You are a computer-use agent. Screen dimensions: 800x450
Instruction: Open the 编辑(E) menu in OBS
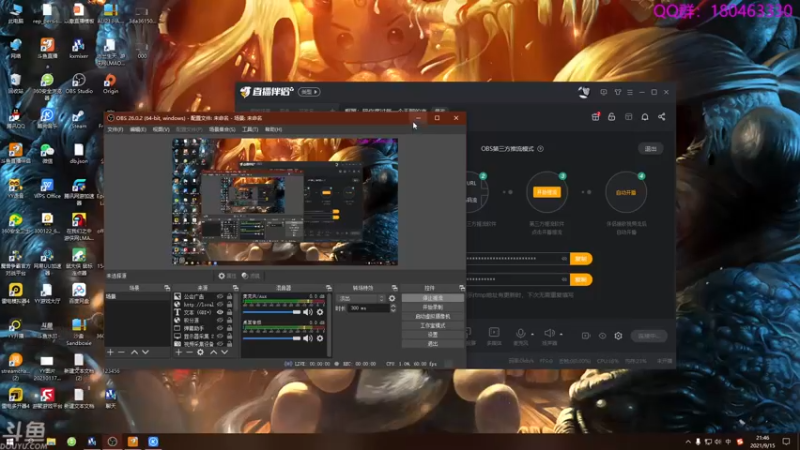click(x=138, y=130)
